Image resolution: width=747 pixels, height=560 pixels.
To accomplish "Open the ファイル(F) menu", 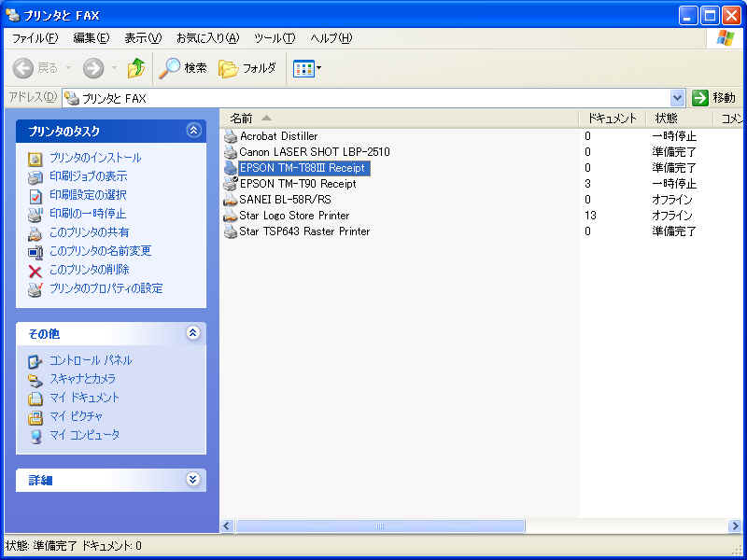I will [x=35, y=38].
